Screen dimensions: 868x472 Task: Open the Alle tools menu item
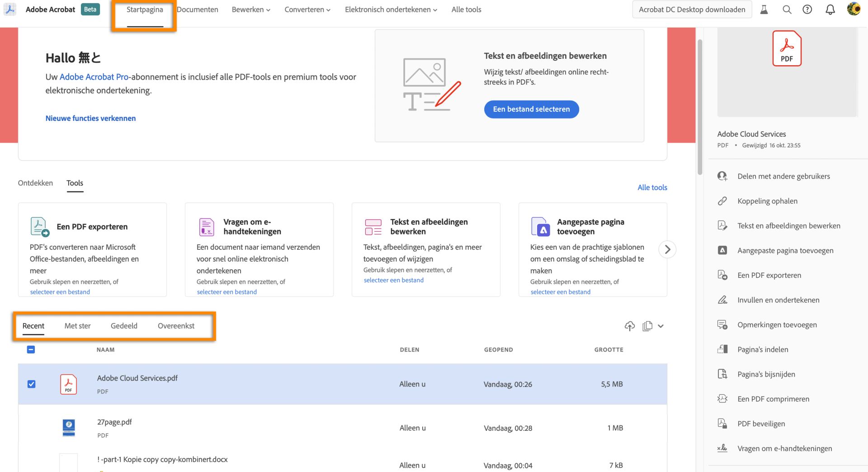(466, 10)
